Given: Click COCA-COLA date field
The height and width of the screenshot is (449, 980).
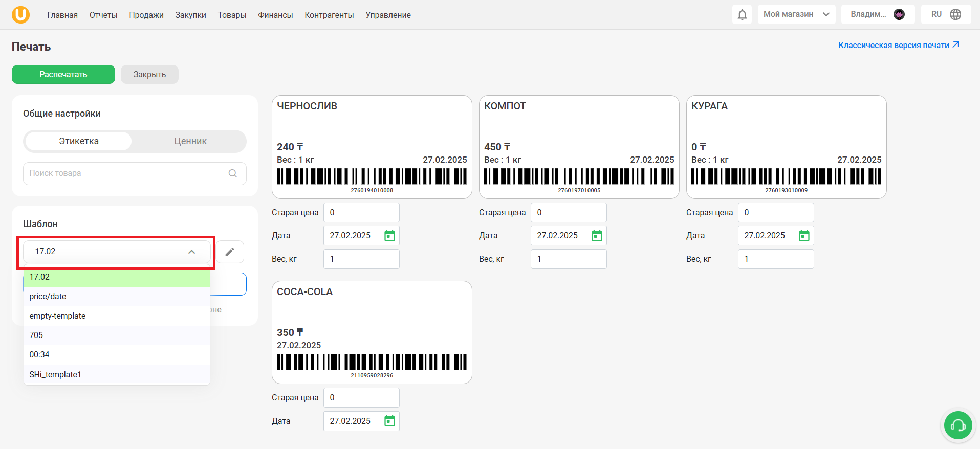Looking at the screenshot, I should 361,421.
